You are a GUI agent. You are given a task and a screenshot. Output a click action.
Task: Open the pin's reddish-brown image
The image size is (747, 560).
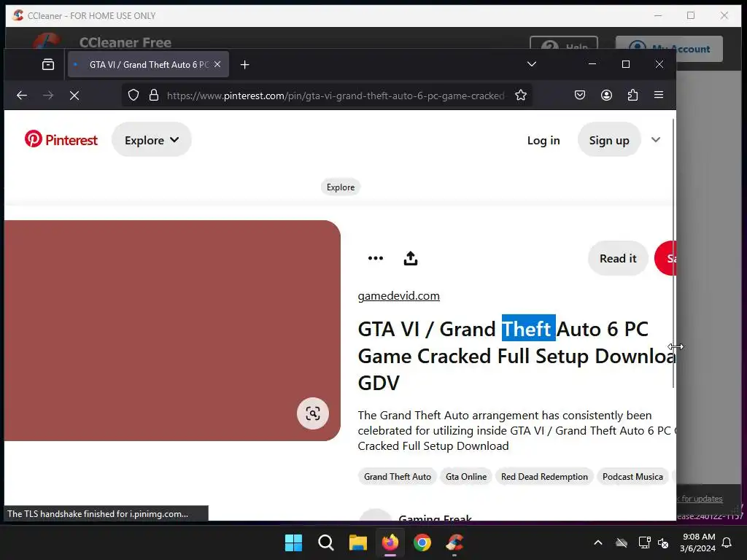click(172, 330)
